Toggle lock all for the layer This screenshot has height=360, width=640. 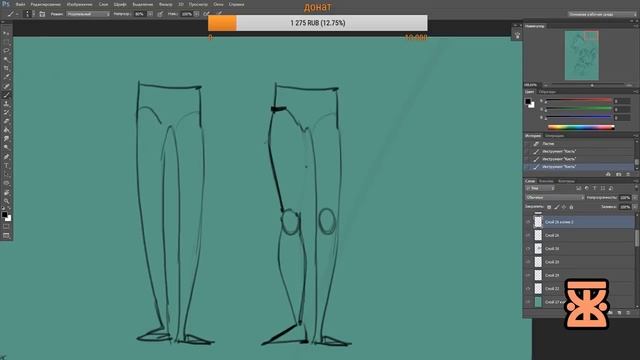571,207
